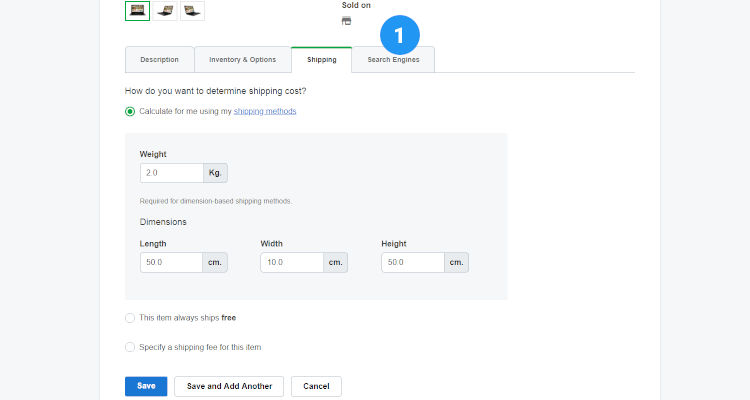This screenshot has height=400, width=750.
Task: Go to the Search Engines tab
Action: (x=393, y=60)
